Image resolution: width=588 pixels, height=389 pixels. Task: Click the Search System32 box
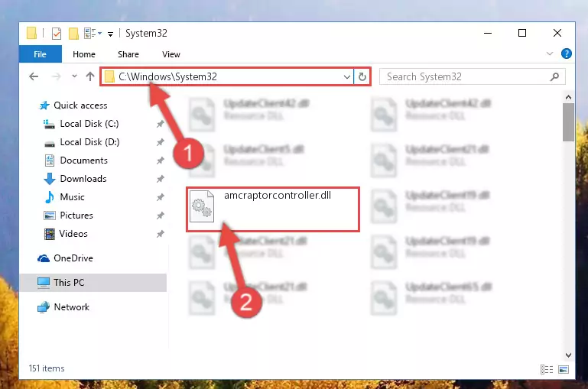[x=473, y=76]
